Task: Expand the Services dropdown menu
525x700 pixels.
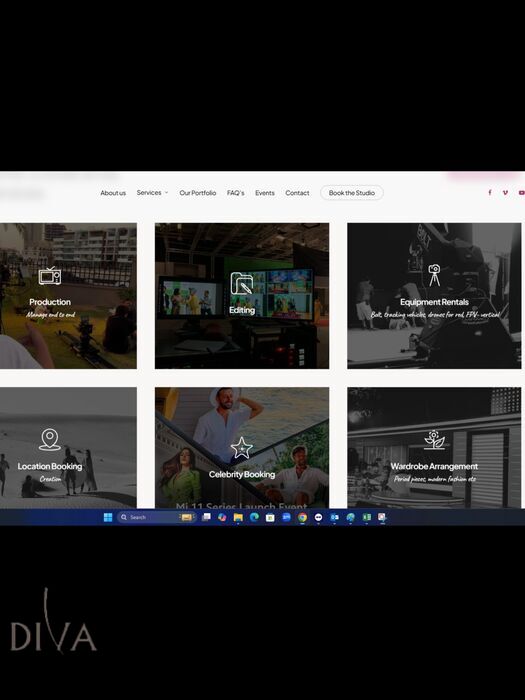Action: [x=152, y=192]
